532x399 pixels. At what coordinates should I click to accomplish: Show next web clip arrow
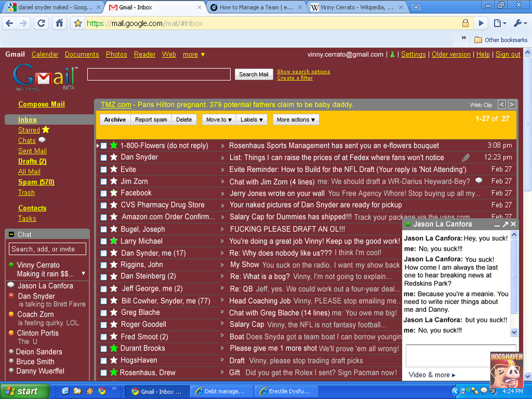click(512, 104)
